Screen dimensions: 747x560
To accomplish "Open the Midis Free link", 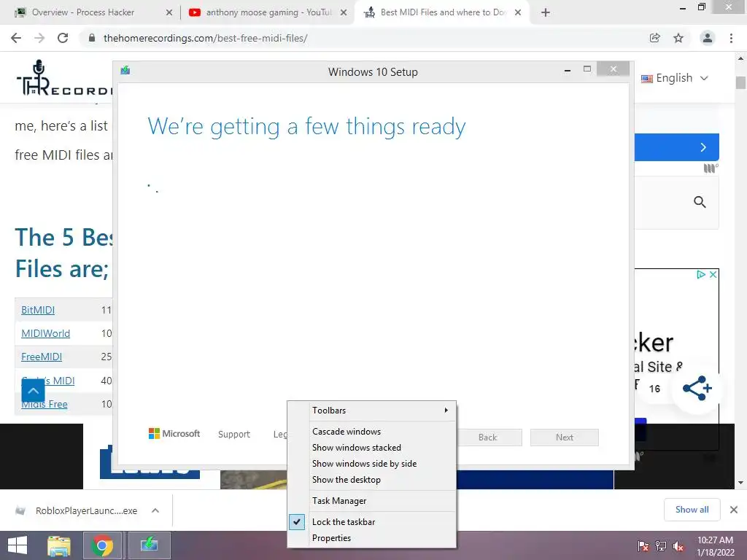I will click(44, 404).
